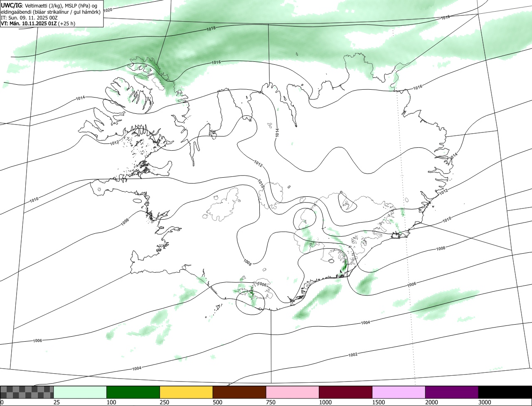Click the 1002 isobar label
This screenshot has height=406, width=532.
click(x=353, y=355)
